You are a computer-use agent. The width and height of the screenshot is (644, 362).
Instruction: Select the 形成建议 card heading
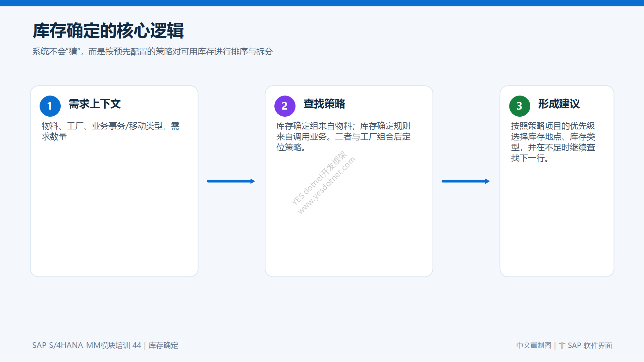tap(559, 104)
